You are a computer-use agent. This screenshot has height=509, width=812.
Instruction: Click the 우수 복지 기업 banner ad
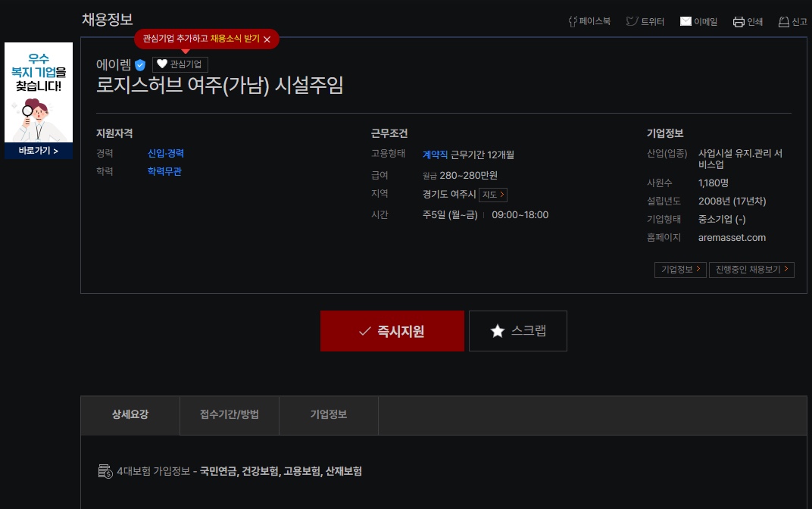39,100
